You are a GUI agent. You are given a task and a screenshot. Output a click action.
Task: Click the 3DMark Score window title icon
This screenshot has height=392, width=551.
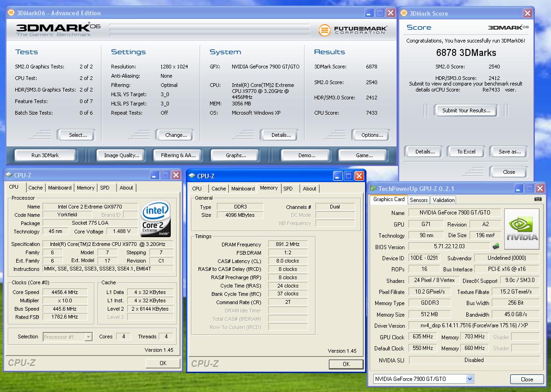[x=404, y=13]
